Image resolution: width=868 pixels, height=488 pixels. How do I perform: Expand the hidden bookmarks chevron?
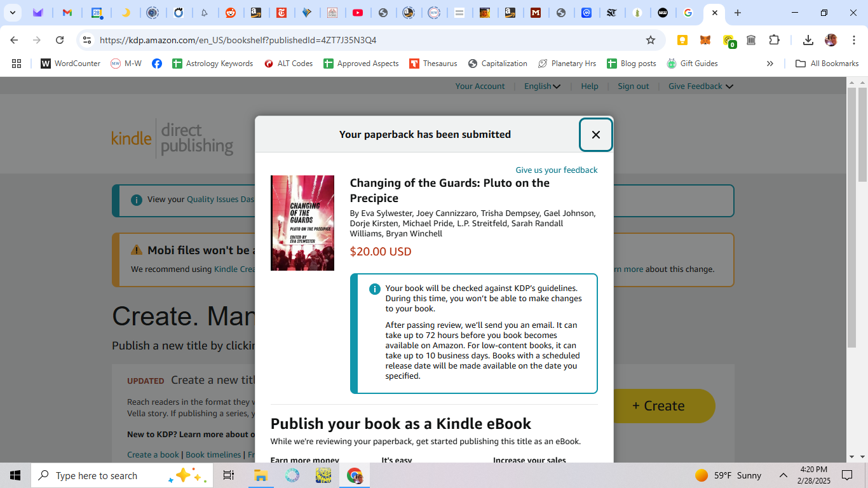click(x=770, y=64)
